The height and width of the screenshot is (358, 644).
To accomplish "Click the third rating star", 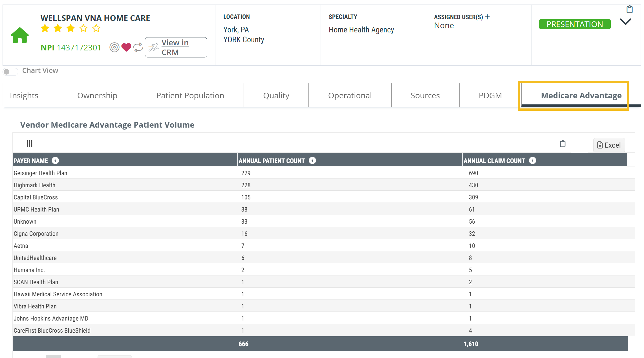I will [x=70, y=28].
